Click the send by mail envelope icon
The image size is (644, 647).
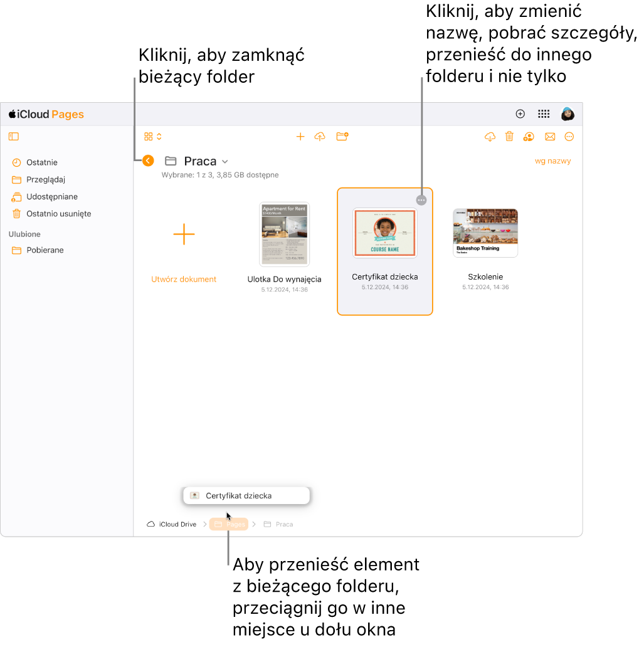tap(550, 137)
